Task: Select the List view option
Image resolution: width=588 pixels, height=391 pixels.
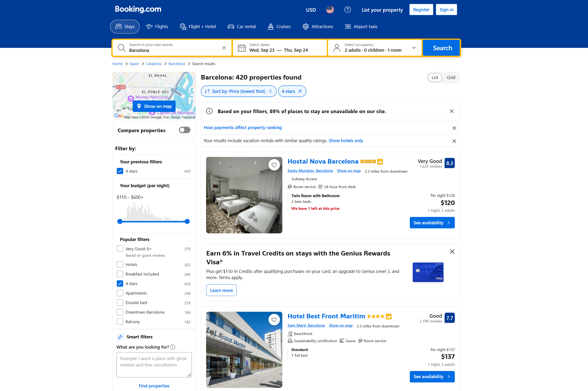Action: [435, 78]
